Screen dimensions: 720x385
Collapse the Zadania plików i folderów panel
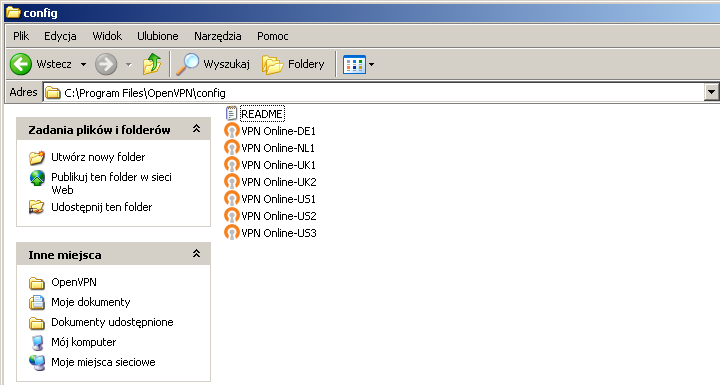point(196,129)
